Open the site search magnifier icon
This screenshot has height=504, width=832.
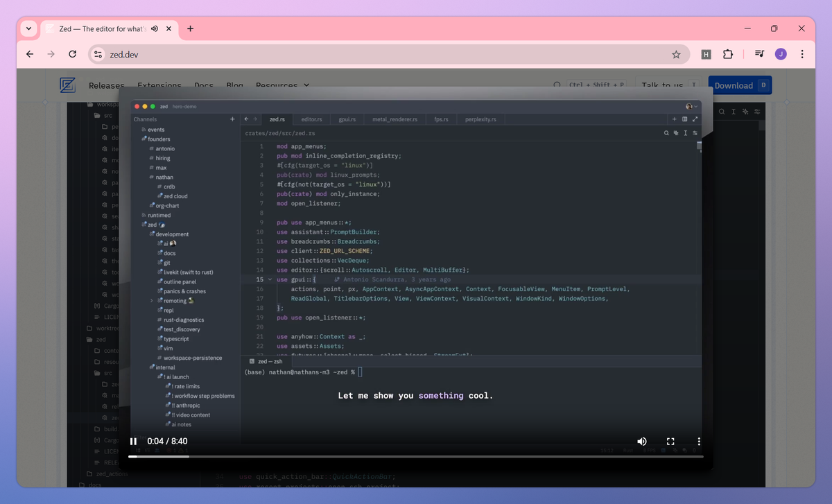557,85
